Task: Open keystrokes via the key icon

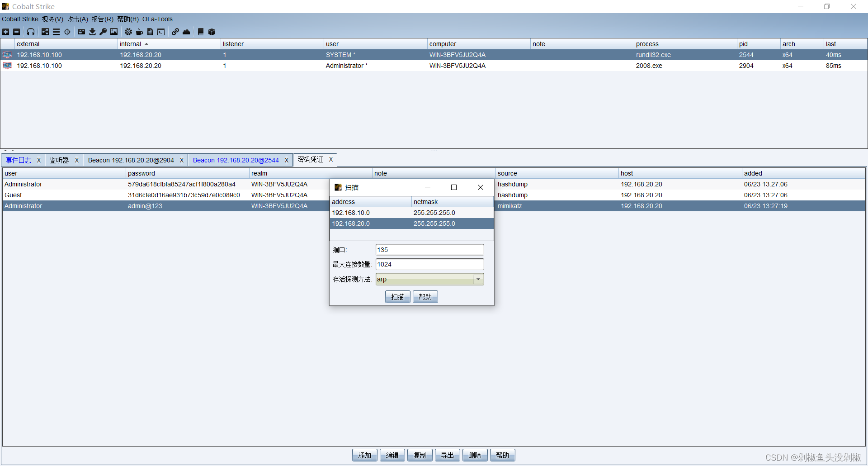Action: [103, 32]
